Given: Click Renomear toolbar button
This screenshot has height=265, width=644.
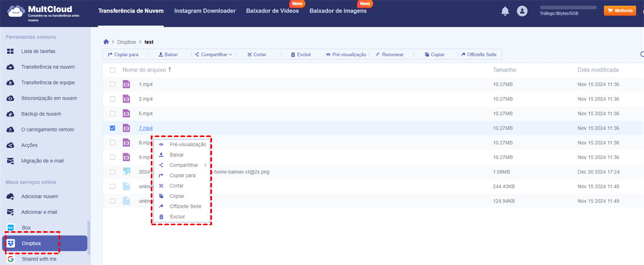Looking at the screenshot, I should pos(390,54).
